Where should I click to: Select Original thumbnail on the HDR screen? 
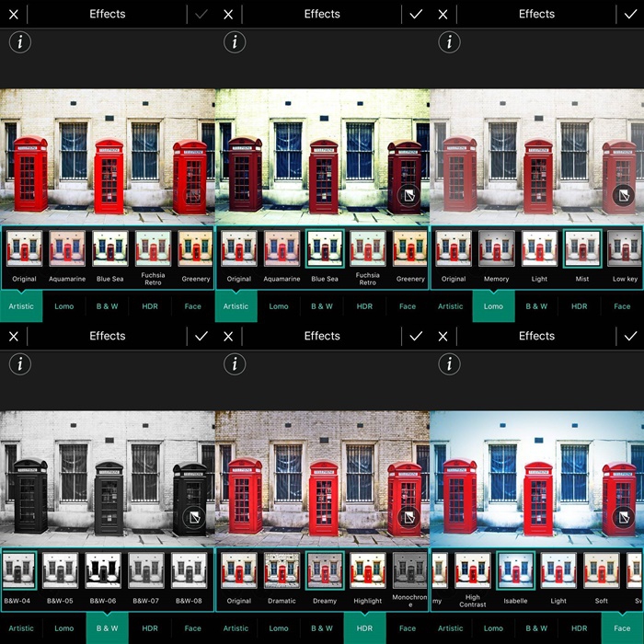point(239,570)
